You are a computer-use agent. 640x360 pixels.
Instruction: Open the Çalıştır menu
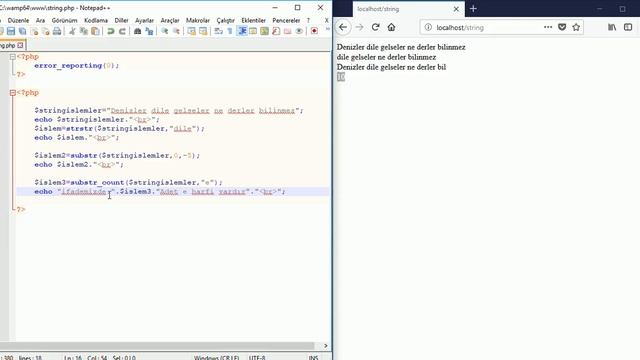click(x=225, y=20)
